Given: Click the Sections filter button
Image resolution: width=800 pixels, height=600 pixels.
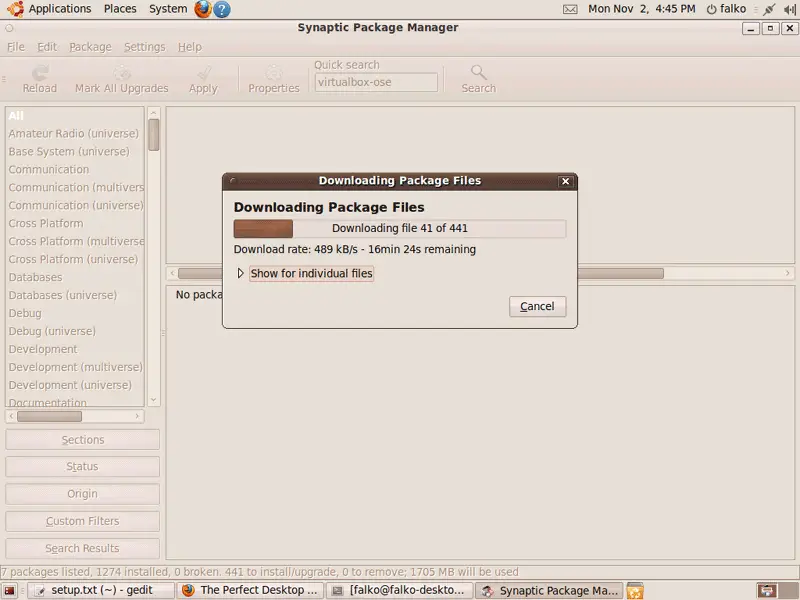Looking at the screenshot, I should click(83, 440).
